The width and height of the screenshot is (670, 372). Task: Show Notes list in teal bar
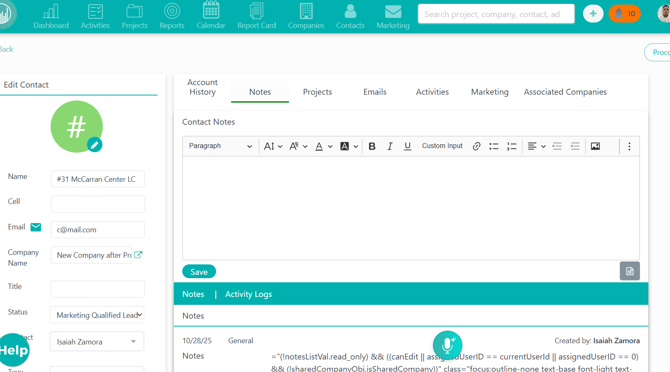(193, 294)
